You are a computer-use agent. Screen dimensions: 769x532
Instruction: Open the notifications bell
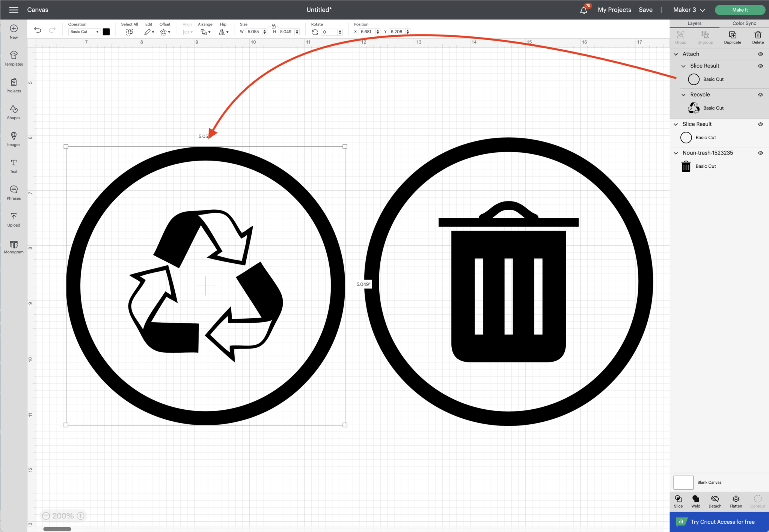(584, 10)
